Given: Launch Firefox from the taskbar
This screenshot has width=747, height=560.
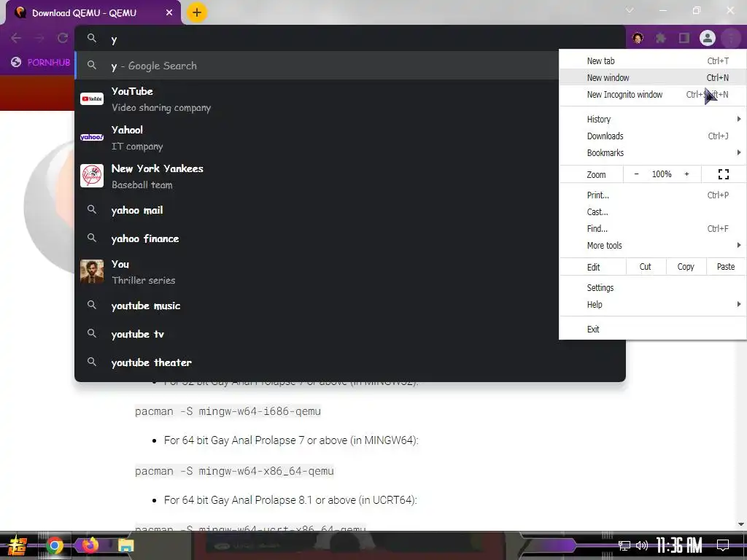Looking at the screenshot, I should (90, 545).
